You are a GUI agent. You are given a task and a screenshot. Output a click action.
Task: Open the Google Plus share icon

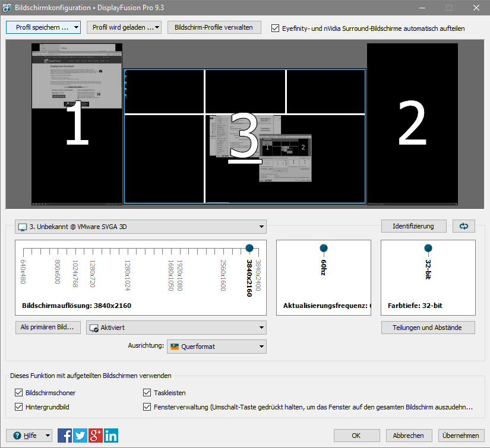pos(96,436)
